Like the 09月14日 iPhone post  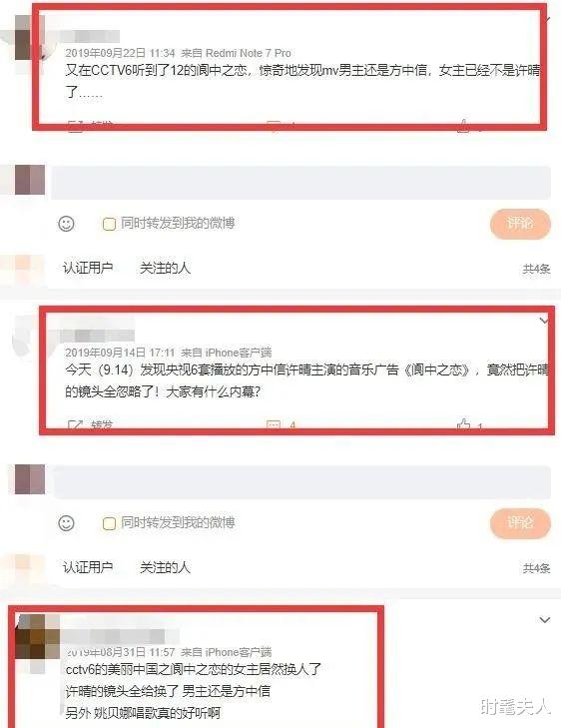click(469, 424)
